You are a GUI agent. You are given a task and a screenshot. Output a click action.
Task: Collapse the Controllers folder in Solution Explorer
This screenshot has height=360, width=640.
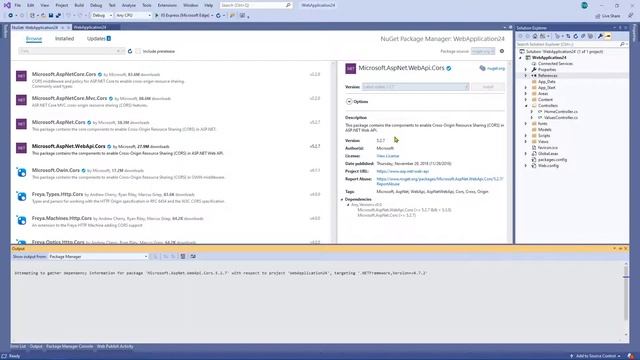pos(526,106)
